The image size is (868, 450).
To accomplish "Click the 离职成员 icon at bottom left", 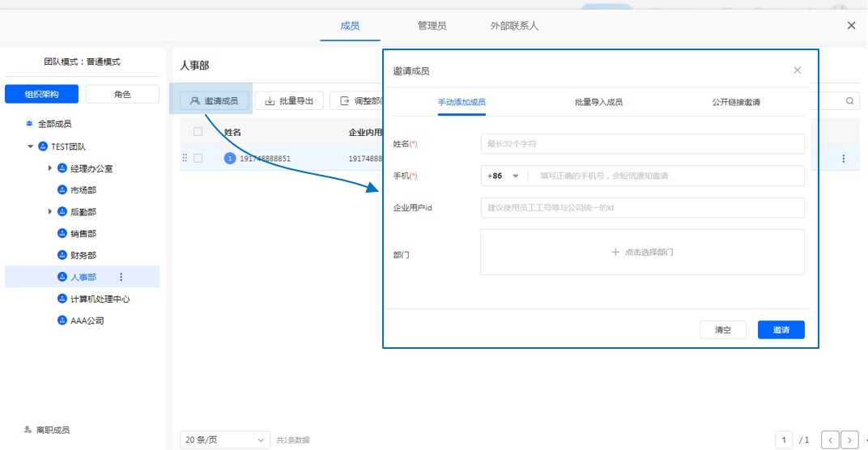I will (28, 430).
